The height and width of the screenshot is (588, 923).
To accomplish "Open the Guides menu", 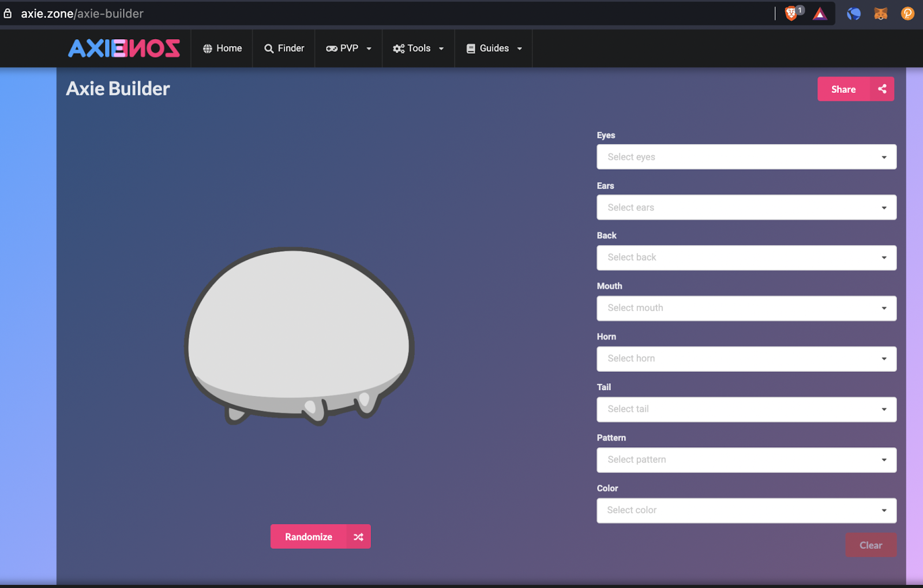I will 494,48.
